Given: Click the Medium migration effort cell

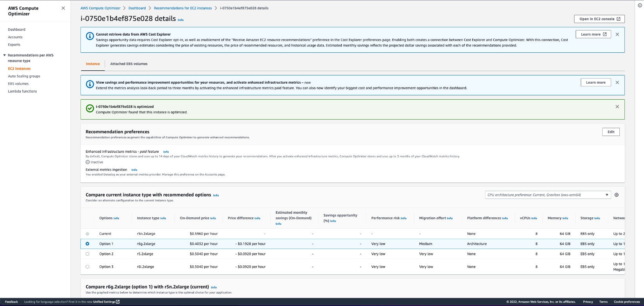Looking at the screenshot, I should [x=426, y=244].
